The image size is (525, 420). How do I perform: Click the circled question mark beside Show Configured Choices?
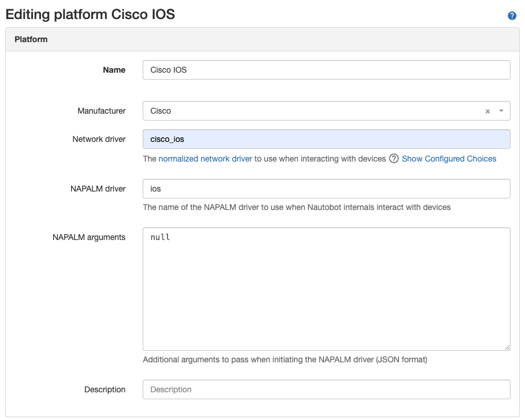pyautogui.click(x=394, y=159)
